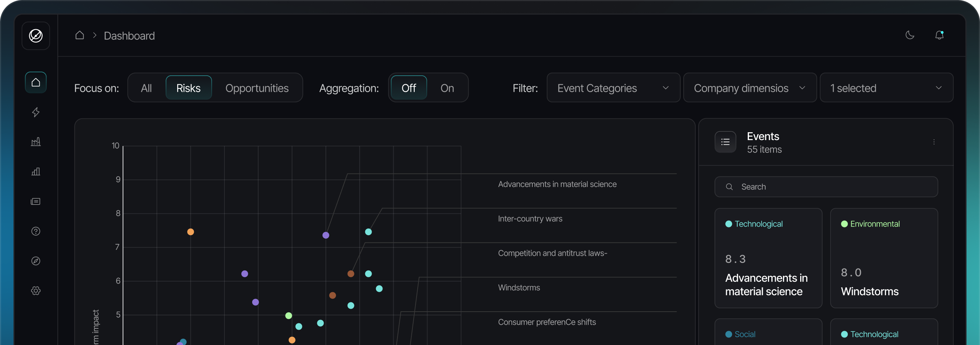The height and width of the screenshot is (345, 980).
Task: Switch focus to Opportunities tab
Action: point(257,88)
